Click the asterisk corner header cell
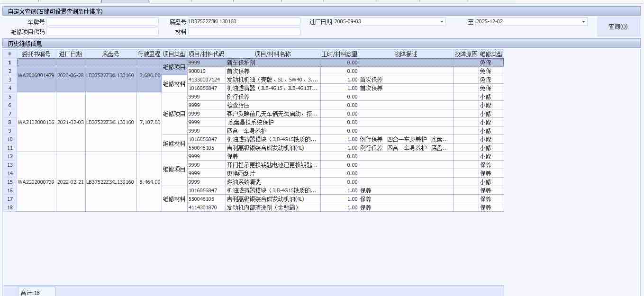644x296 pixels. [x=9, y=54]
